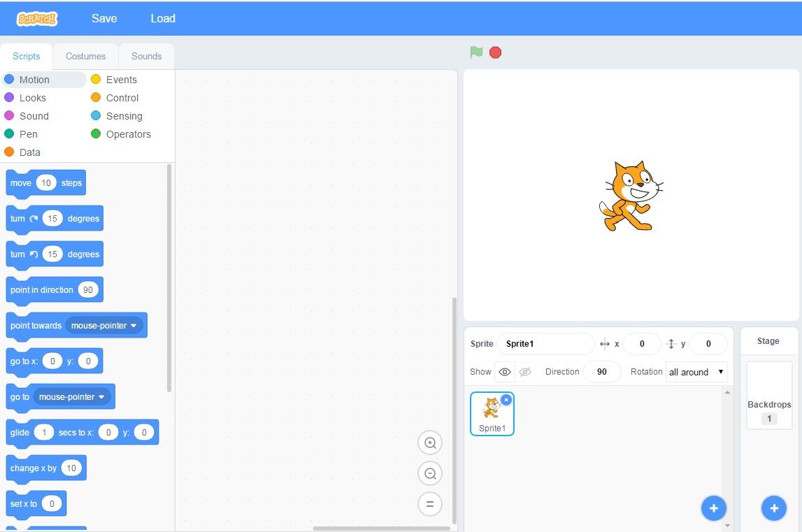
Task: Click Save in the top bar
Action: [x=104, y=18]
